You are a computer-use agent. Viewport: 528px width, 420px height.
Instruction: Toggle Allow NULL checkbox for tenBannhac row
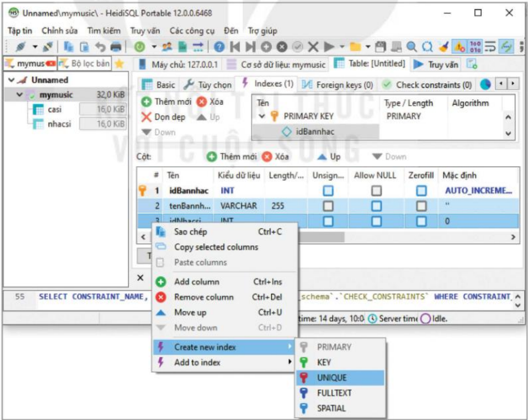click(376, 206)
